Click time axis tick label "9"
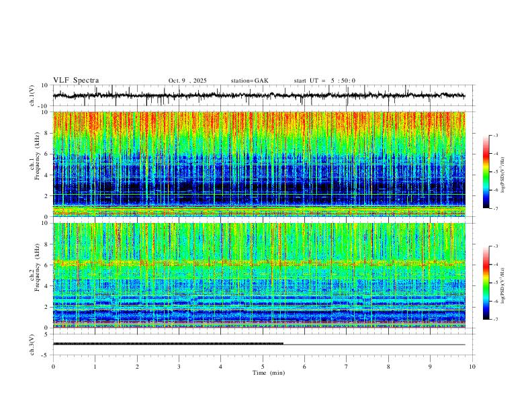The image size is (532, 411). point(430,367)
